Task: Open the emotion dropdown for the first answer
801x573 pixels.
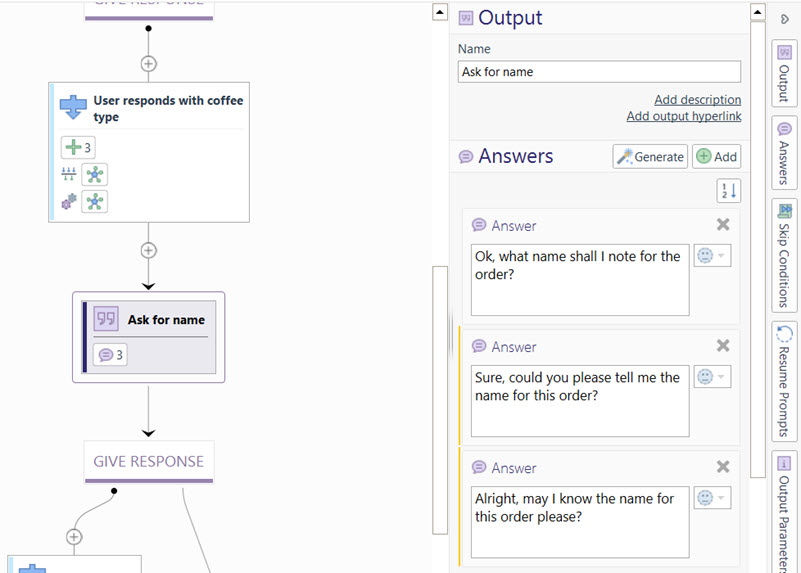Action: 711,256
